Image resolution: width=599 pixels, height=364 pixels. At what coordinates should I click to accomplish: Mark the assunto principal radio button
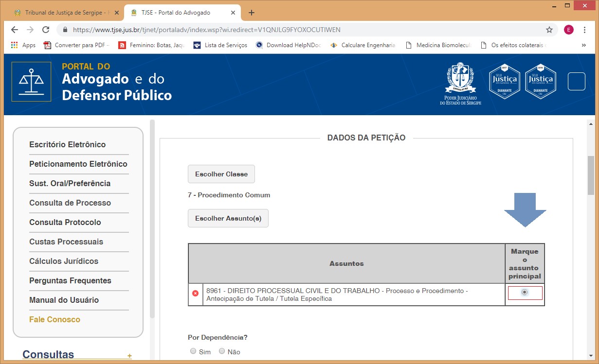(x=524, y=293)
